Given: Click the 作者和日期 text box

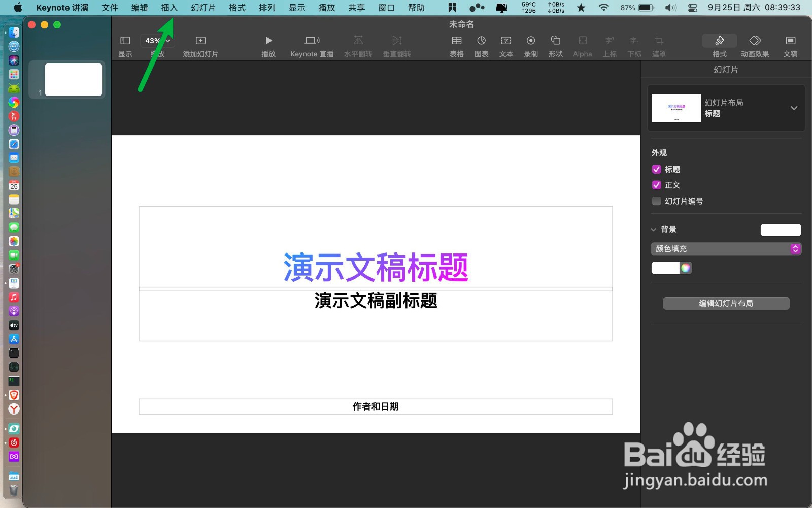Looking at the screenshot, I should (376, 406).
